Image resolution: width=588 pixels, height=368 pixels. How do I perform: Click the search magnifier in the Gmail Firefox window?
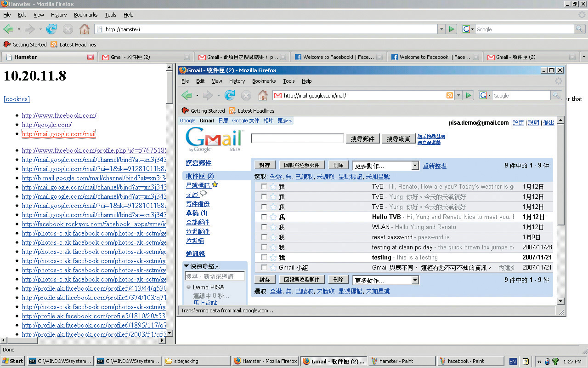click(556, 95)
